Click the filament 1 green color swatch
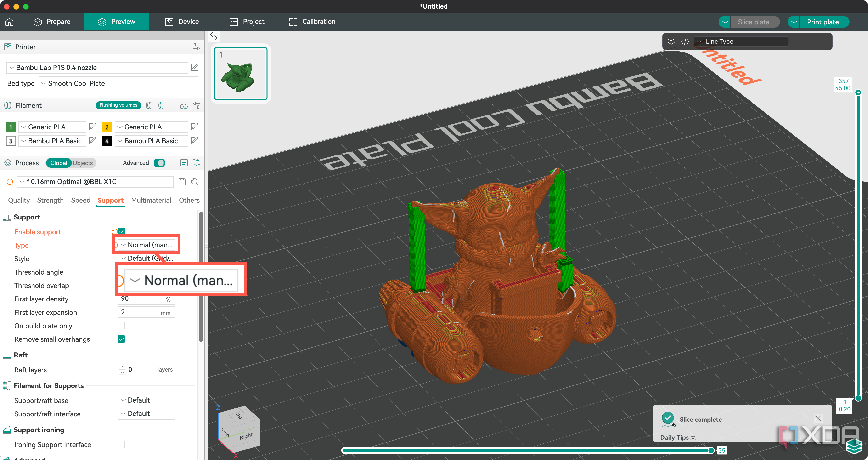The width and height of the screenshot is (868, 460). [x=11, y=127]
